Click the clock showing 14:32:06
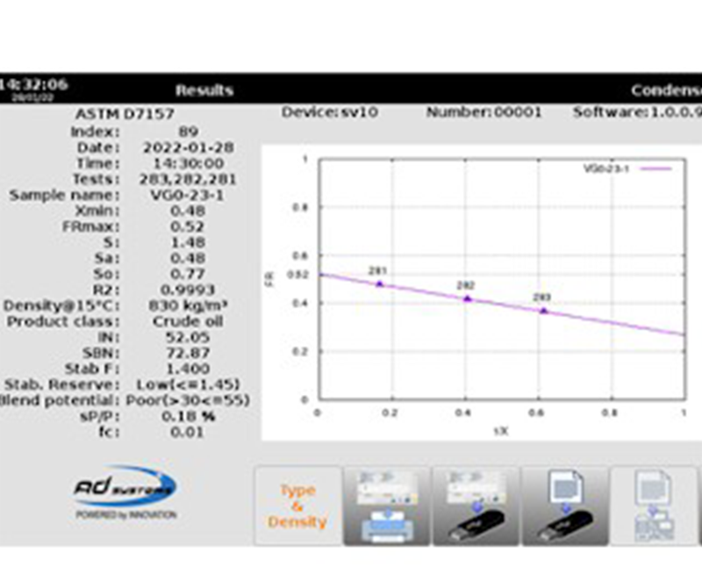The height and width of the screenshot is (588, 702). [33, 85]
